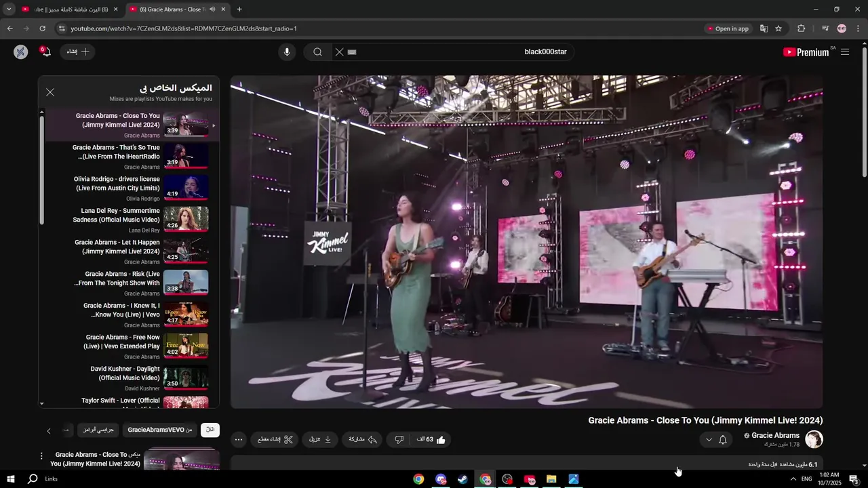Select the الكل (All) filter chip
Image resolution: width=868 pixels, height=488 pixels.
[210, 430]
